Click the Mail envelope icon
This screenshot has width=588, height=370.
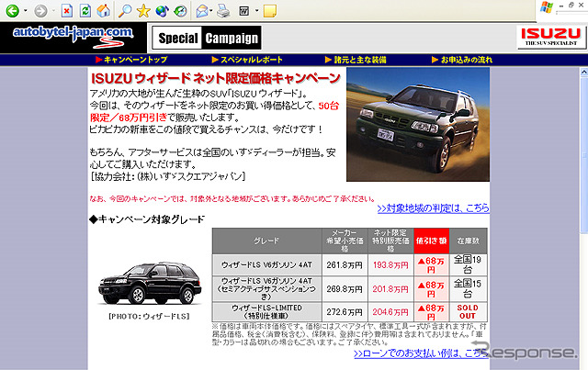pos(202,10)
